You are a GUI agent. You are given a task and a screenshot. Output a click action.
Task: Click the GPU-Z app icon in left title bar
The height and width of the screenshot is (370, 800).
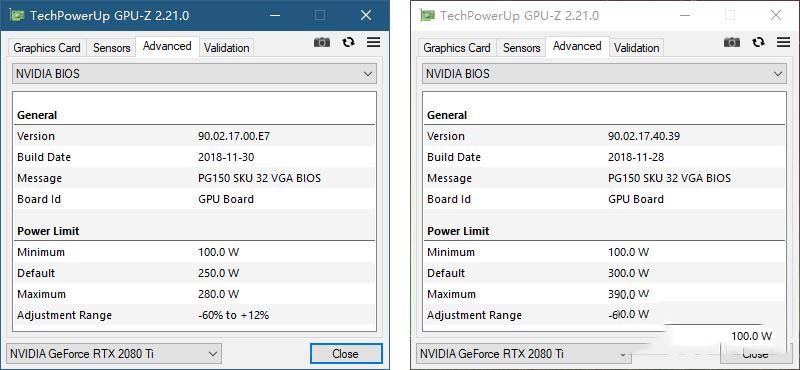click(17, 15)
